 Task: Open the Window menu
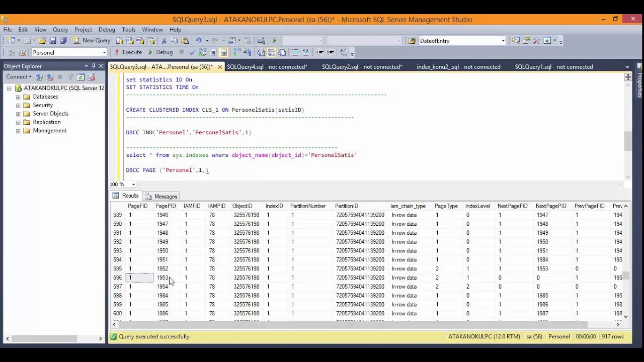(152, 30)
